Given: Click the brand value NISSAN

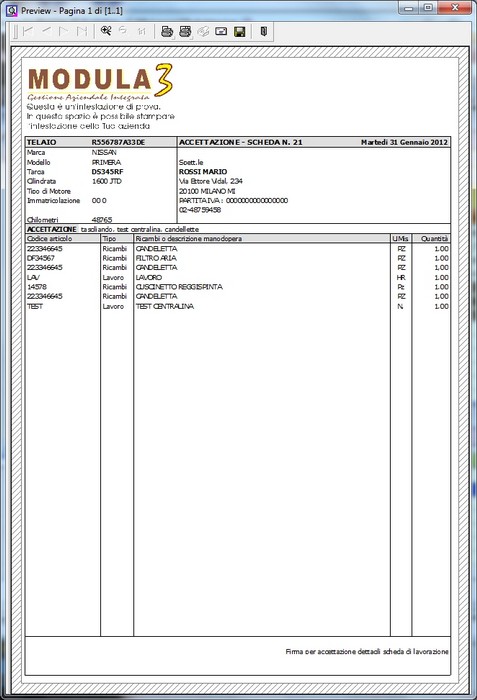Looking at the screenshot, I should (104, 152).
